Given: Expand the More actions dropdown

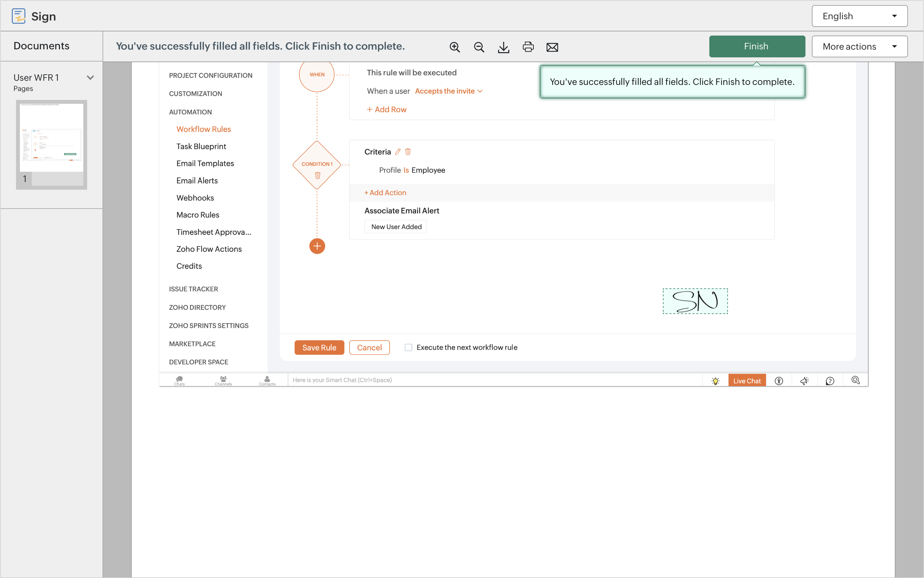Looking at the screenshot, I should (859, 47).
